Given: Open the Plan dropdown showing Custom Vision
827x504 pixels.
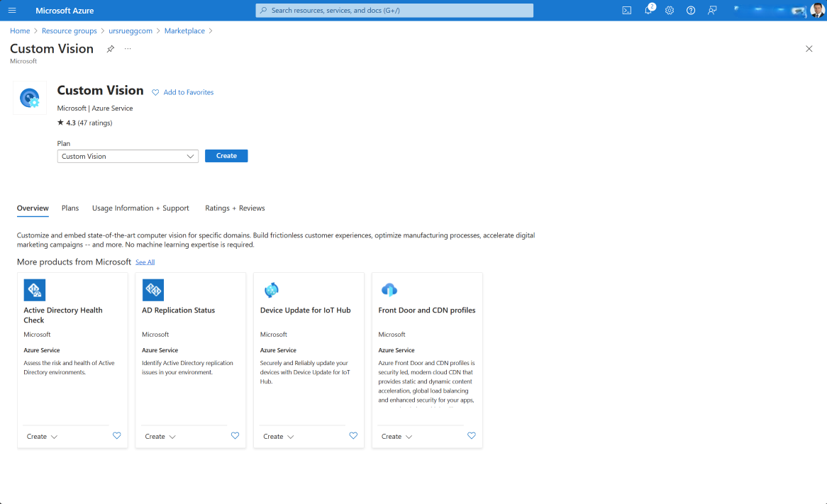Looking at the screenshot, I should [x=128, y=156].
